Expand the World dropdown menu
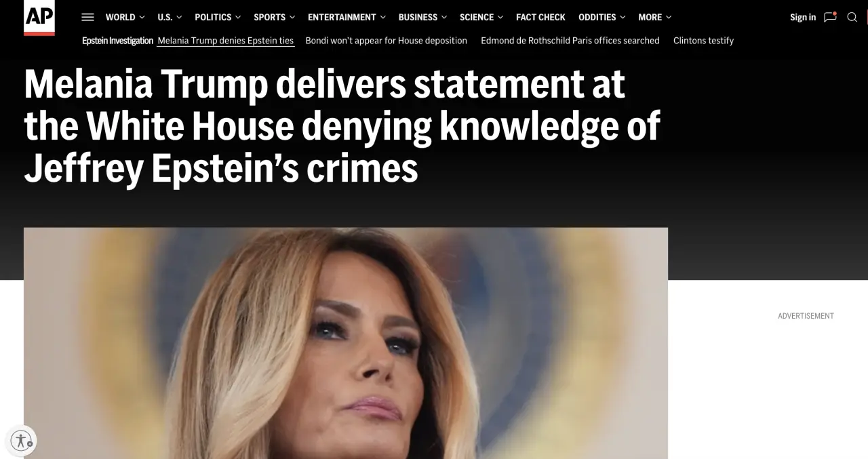The image size is (868, 459). tap(125, 17)
